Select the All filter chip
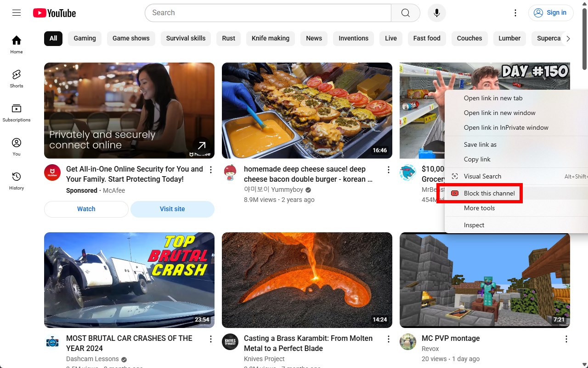 (53, 38)
